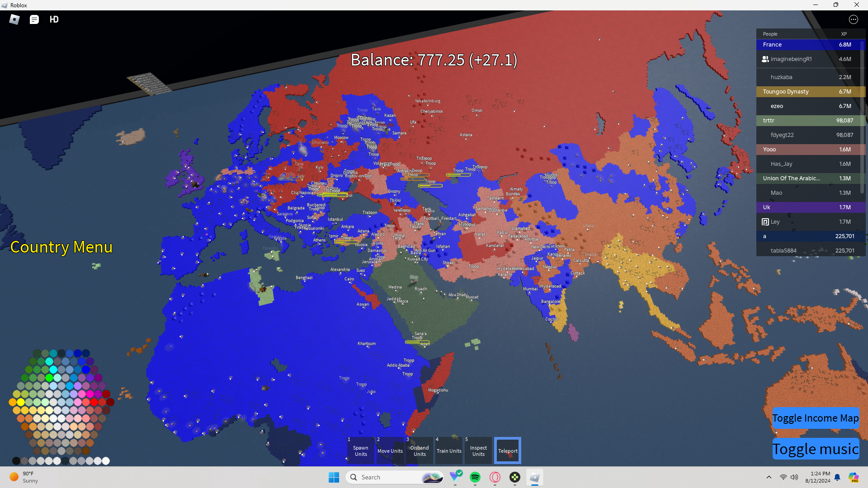The image size is (868, 488).
Task: Expand hidden system tray icons
Action: [x=769, y=477]
